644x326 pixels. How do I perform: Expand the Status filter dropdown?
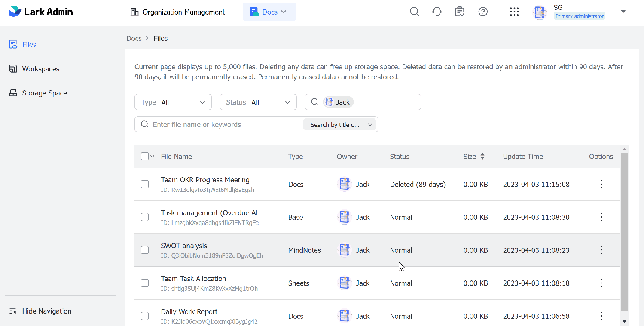click(258, 102)
